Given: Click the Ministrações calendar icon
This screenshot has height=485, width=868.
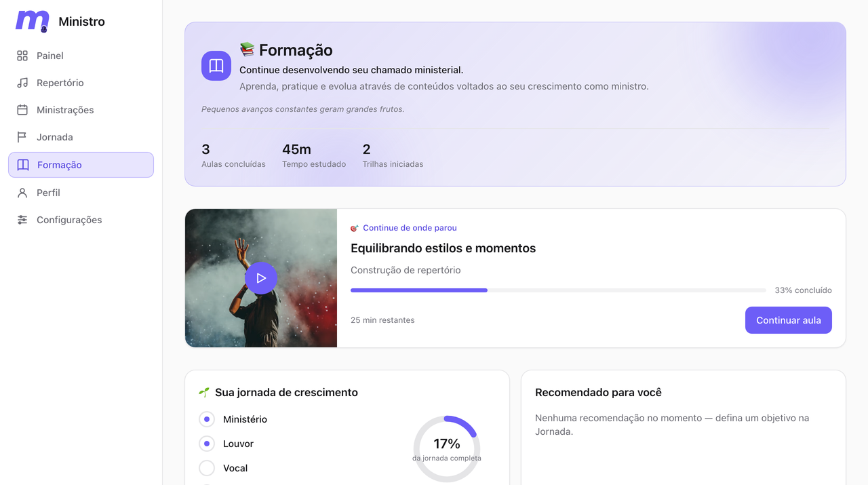Looking at the screenshot, I should point(22,110).
